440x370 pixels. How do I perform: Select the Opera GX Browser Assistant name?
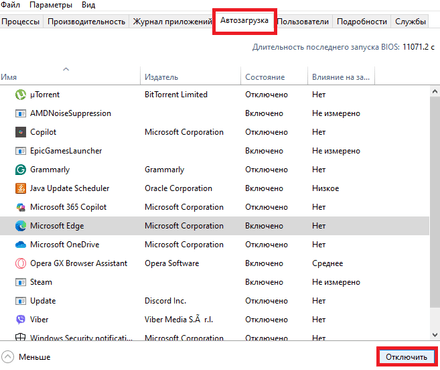79,263
